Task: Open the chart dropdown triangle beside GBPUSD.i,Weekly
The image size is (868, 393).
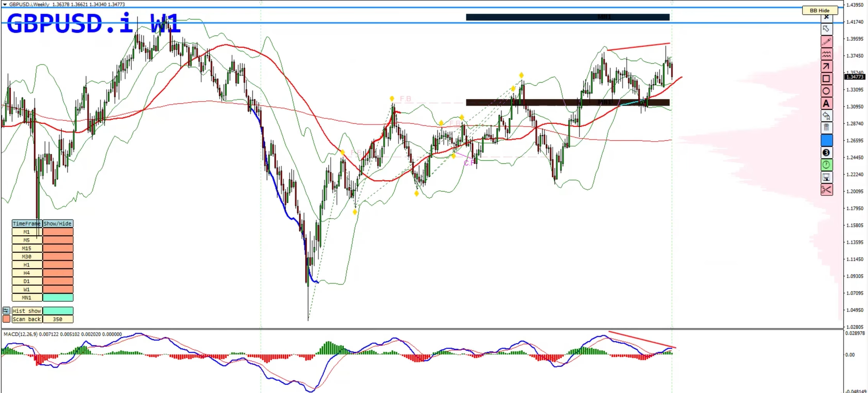Action: coord(5,4)
